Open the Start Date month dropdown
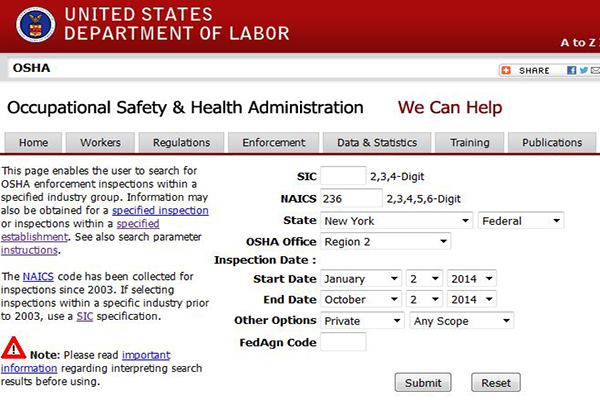This screenshot has width=600, height=400. [x=361, y=279]
